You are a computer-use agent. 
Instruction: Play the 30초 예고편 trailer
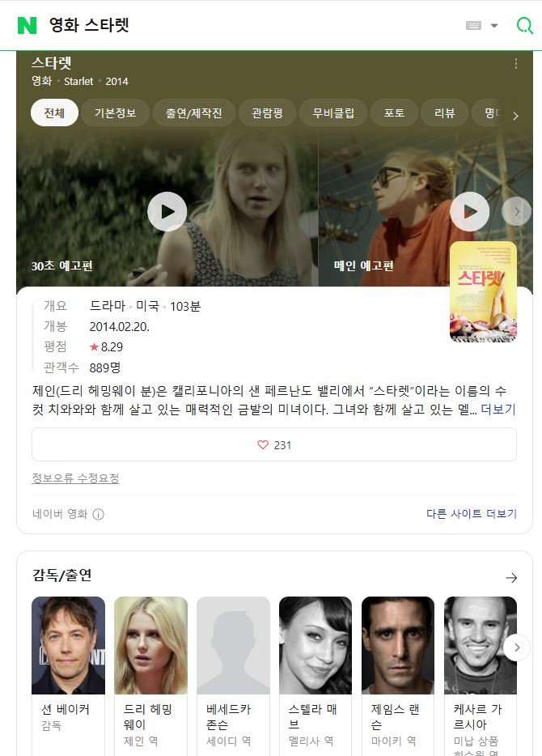tap(167, 211)
